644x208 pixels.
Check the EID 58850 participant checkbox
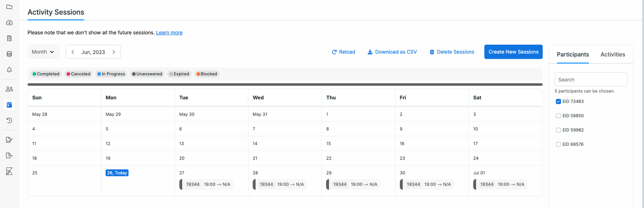pos(558,116)
